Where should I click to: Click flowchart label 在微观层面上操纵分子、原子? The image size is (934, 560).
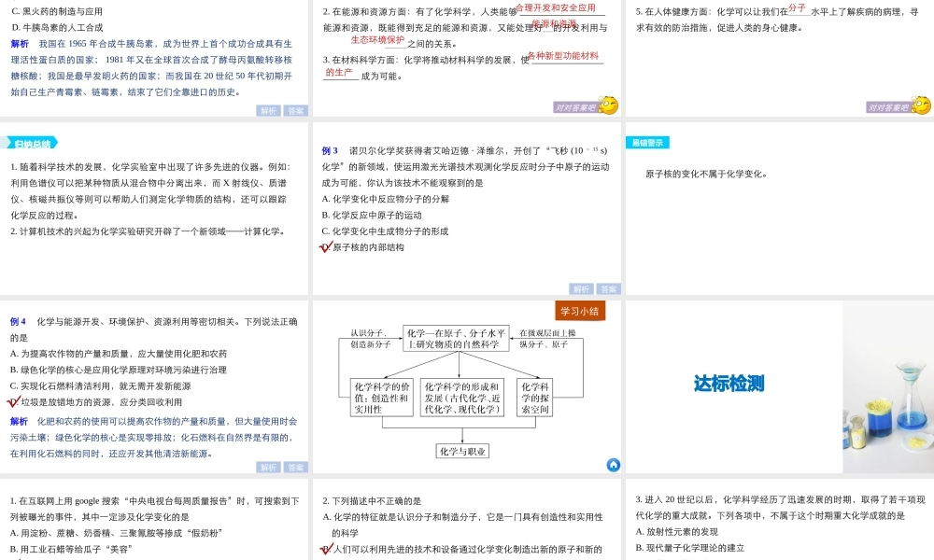[547, 339]
